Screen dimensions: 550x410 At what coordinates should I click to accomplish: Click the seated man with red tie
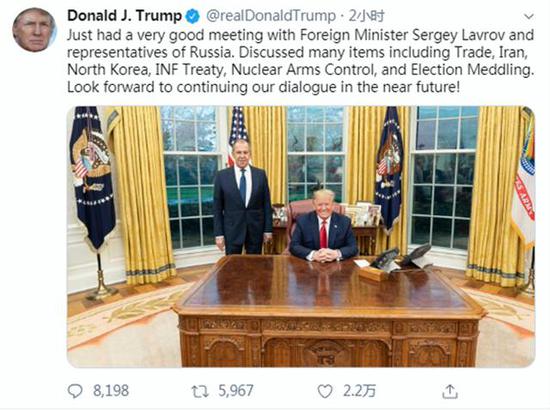coord(323,226)
